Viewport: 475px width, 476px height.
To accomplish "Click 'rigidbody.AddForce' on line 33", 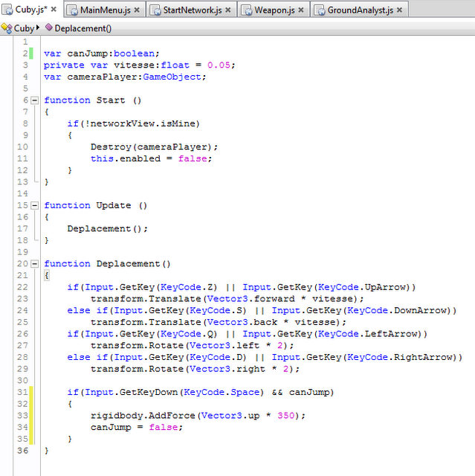I will (143, 416).
